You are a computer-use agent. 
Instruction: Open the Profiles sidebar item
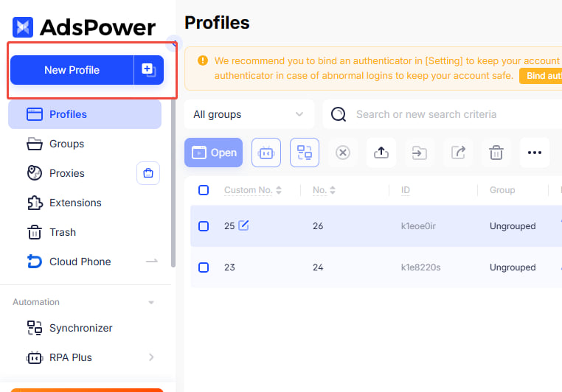(85, 114)
